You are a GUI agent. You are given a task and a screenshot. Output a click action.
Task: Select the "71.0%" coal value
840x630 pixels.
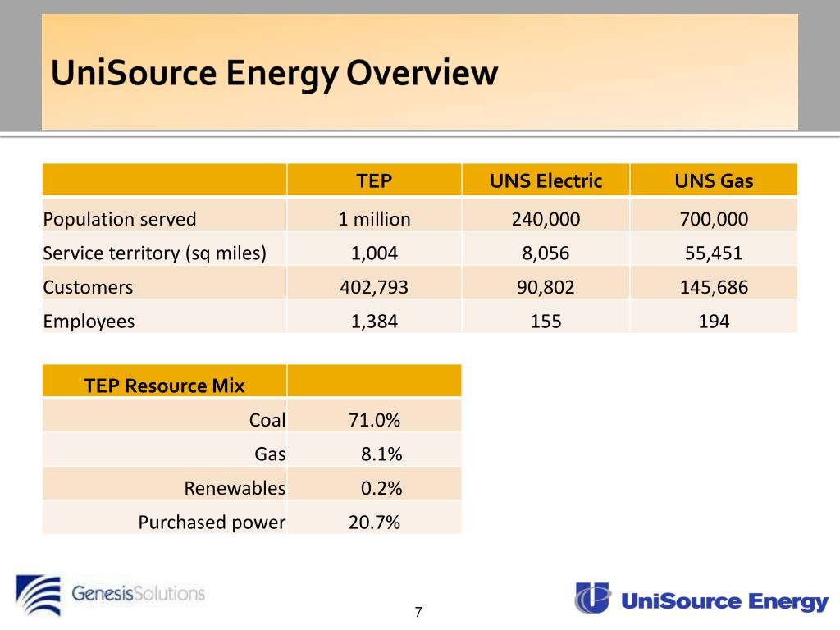(x=374, y=420)
